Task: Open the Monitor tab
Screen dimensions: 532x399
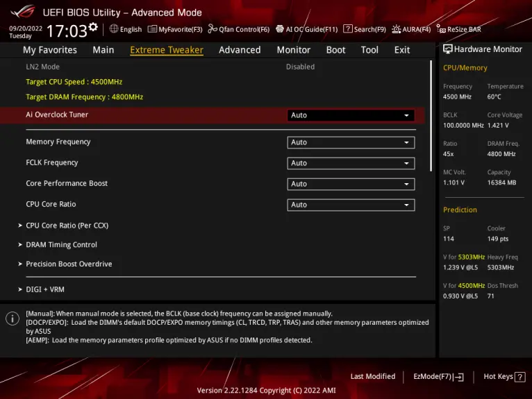Action: click(x=294, y=50)
